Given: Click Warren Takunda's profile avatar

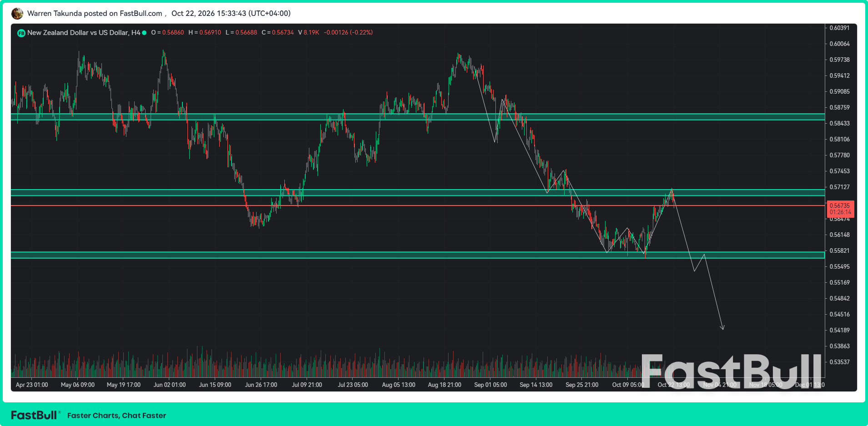Looking at the screenshot, I should [17, 14].
